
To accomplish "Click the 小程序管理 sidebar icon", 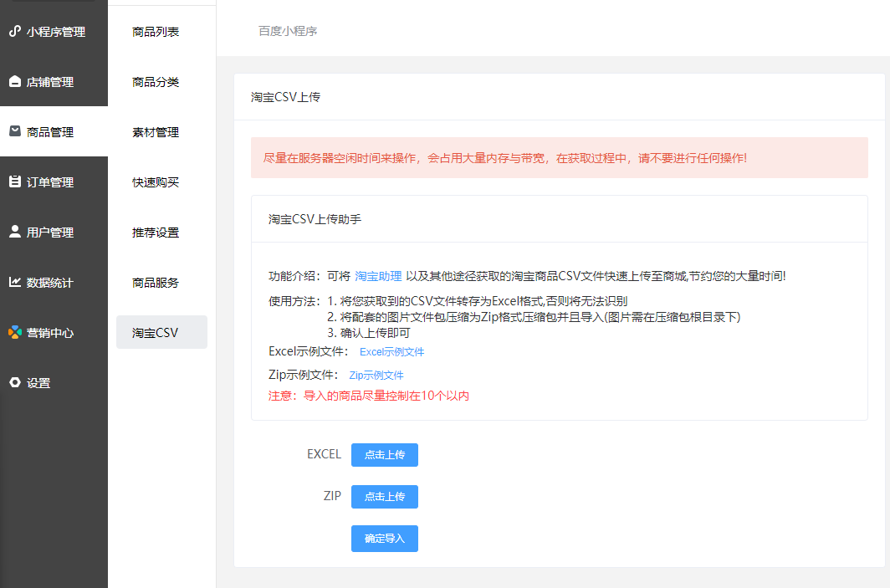I will coord(15,32).
